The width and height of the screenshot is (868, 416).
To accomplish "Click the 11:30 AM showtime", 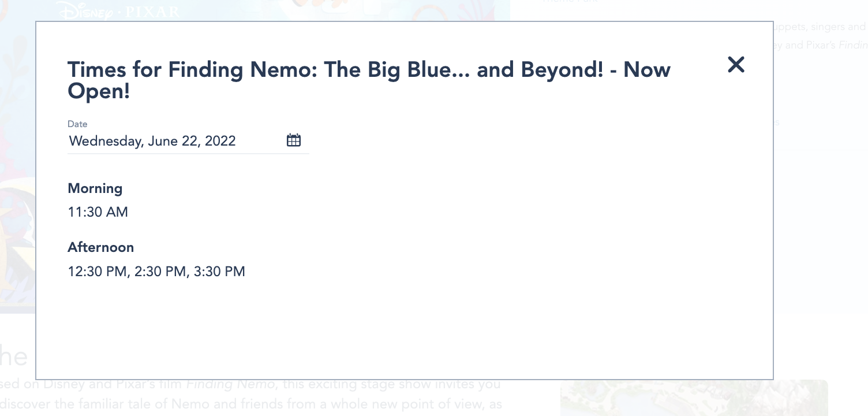I will [98, 212].
